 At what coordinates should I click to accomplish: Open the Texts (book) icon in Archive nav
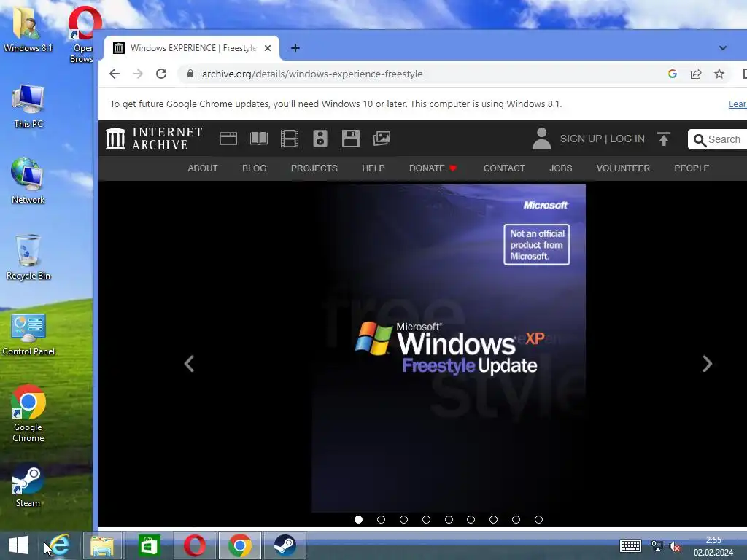[x=259, y=139]
